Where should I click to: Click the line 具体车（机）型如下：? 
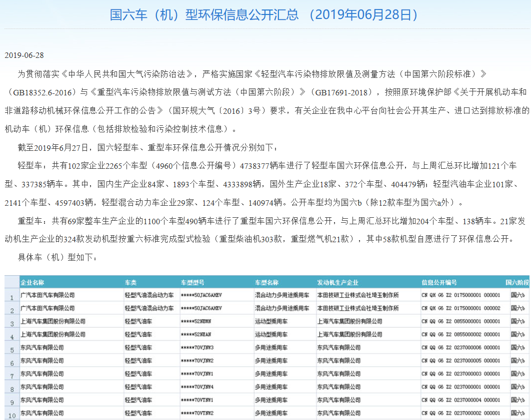(x=57, y=257)
